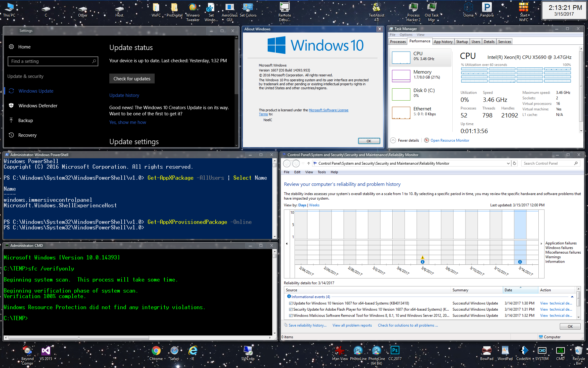Open View menu in Reliability Monitor

(x=309, y=172)
